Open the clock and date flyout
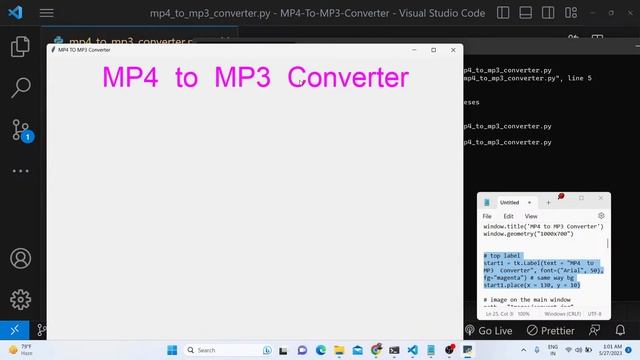This screenshot has width=640, height=360. pos(611,350)
